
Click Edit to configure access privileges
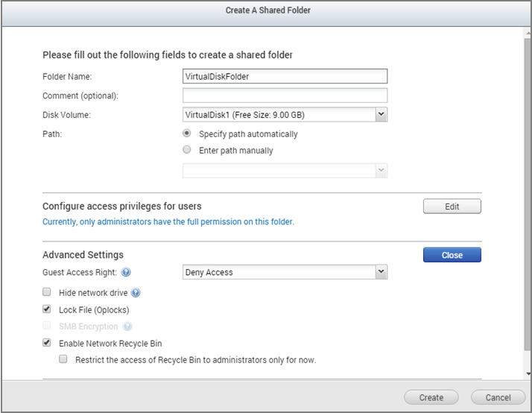click(452, 206)
